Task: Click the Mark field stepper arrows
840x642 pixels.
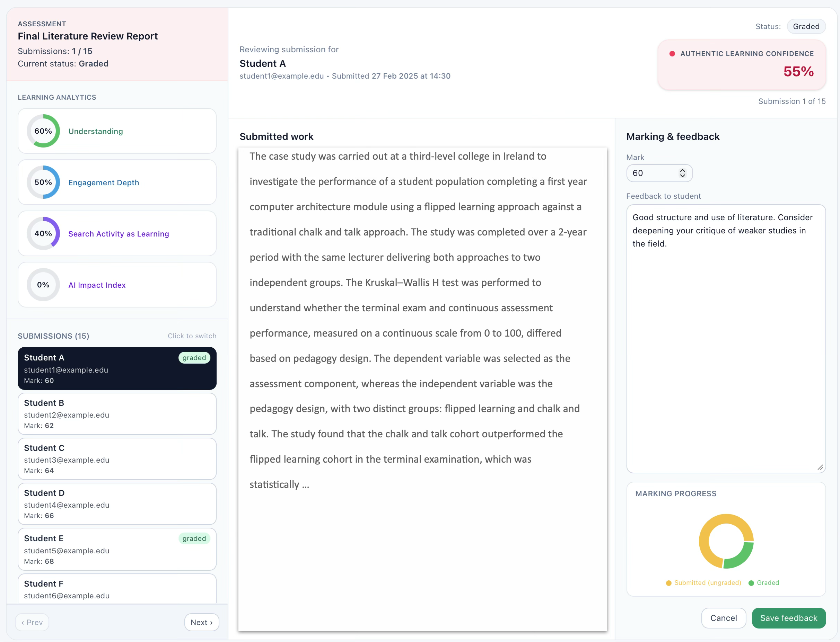Action: pyautogui.click(x=682, y=173)
